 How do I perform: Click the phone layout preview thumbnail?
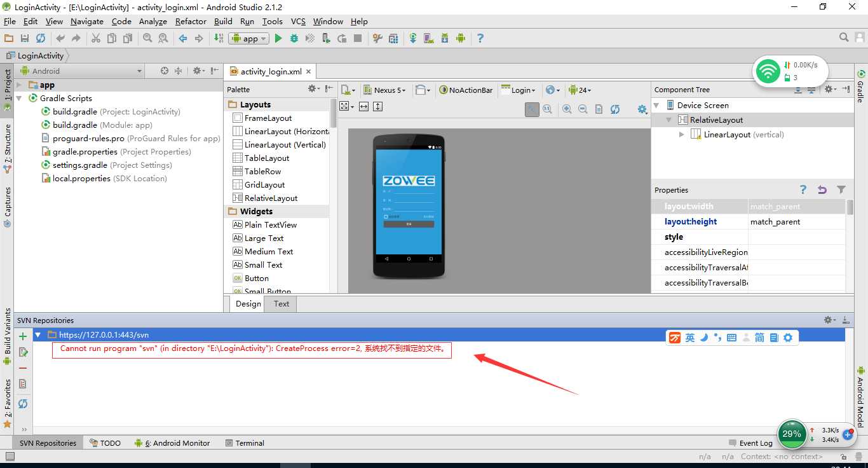(409, 206)
